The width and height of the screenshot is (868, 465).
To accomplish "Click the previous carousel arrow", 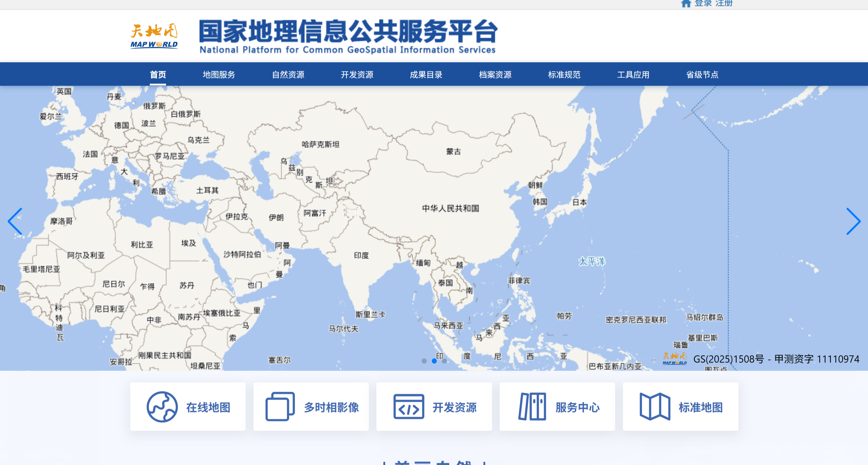I will click(x=14, y=222).
